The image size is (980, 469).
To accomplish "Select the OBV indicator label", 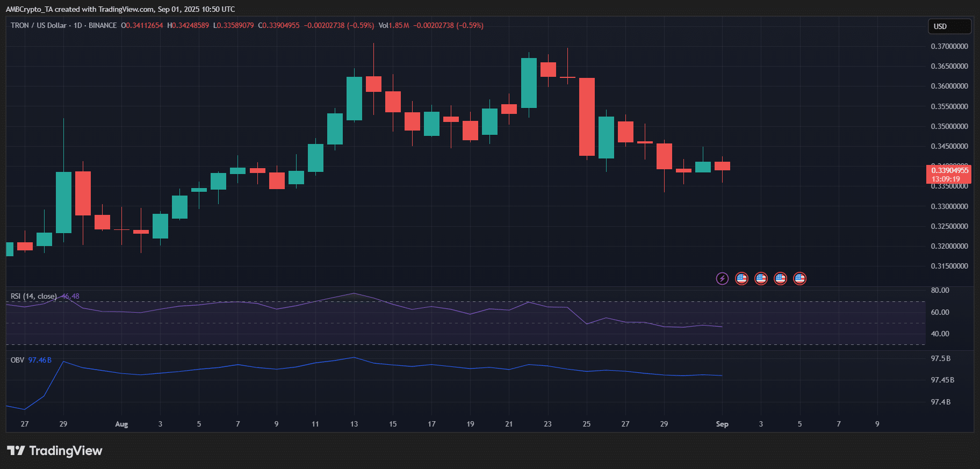I will point(17,360).
